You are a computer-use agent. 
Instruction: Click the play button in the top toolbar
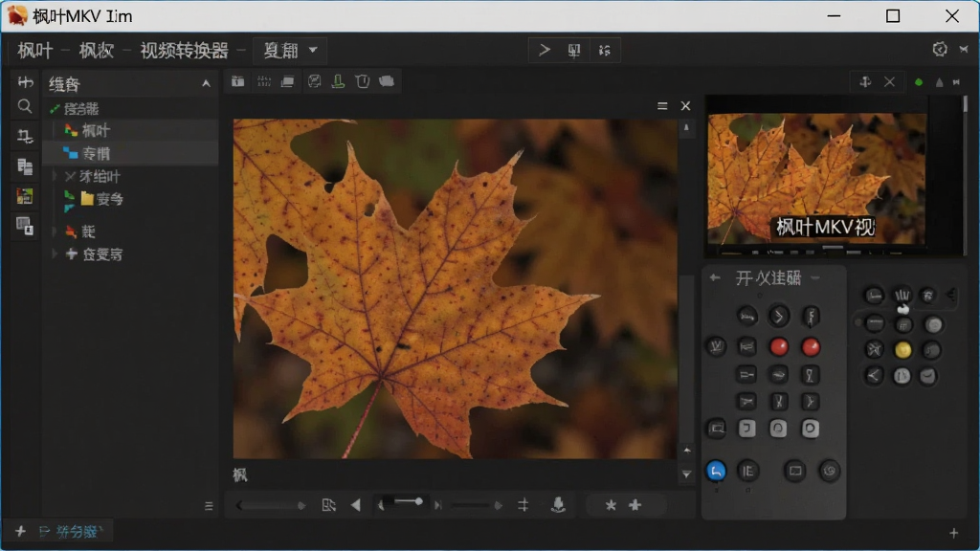pos(545,50)
